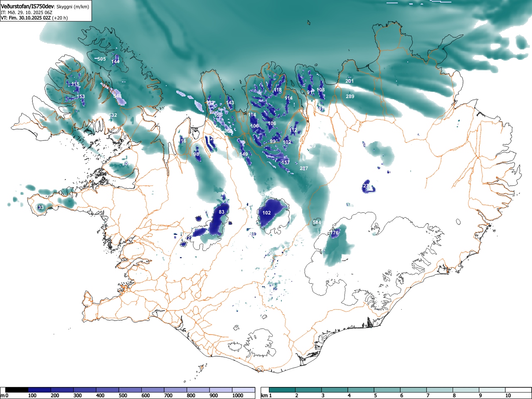Click the 176 value on the Vatnajökull area
This screenshot has width=532, height=399.
click(x=335, y=233)
